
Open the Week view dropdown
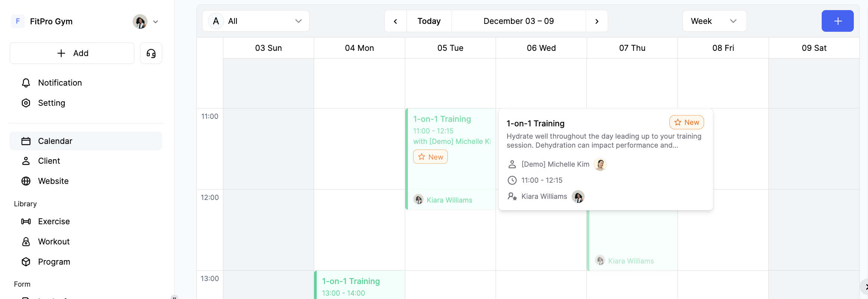pyautogui.click(x=714, y=21)
